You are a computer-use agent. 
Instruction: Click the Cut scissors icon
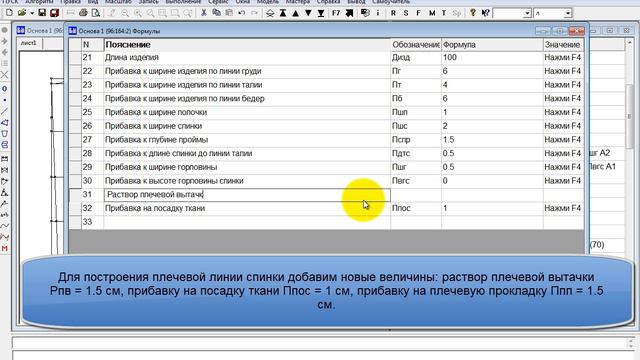click(204, 13)
